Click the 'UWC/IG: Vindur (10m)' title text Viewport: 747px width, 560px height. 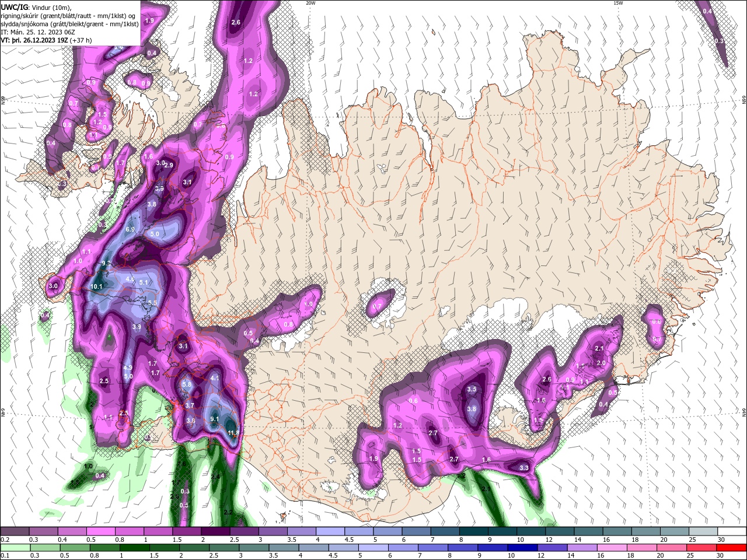click(36, 7)
